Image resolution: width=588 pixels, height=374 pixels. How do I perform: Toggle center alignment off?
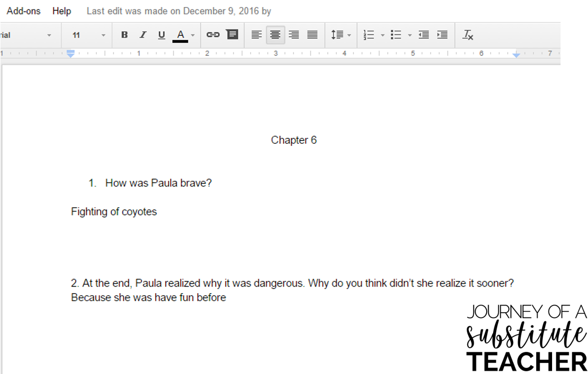point(275,35)
